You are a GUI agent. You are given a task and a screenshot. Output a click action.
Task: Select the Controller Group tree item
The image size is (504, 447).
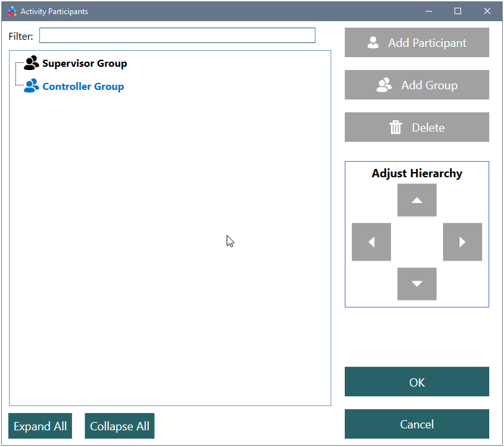[x=83, y=87]
